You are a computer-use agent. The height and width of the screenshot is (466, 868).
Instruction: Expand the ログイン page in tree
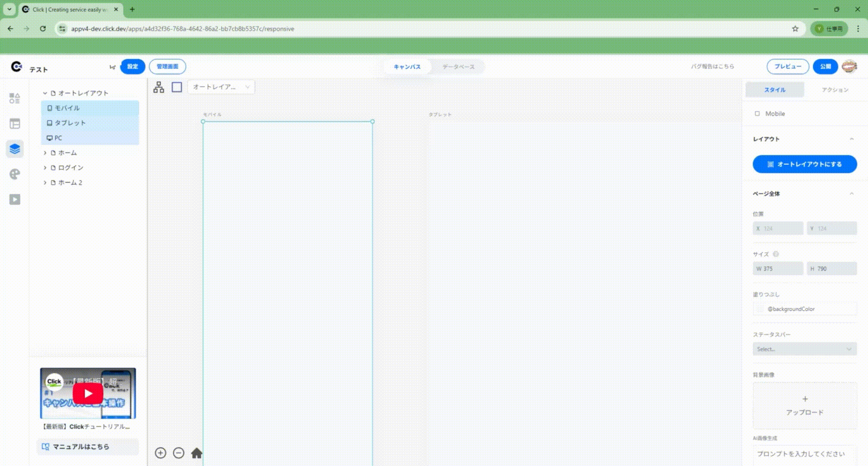pyautogui.click(x=45, y=168)
